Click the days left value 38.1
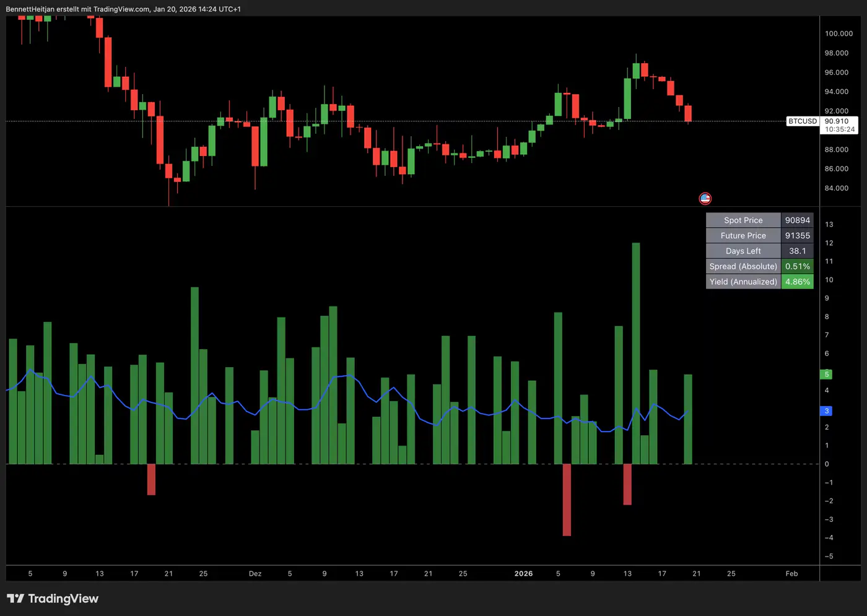 point(797,251)
